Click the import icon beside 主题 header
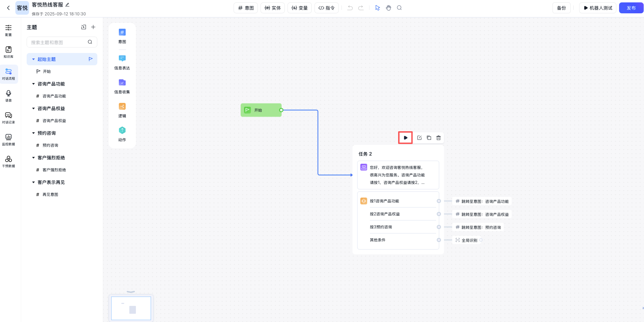The width and height of the screenshot is (644, 322). (84, 27)
